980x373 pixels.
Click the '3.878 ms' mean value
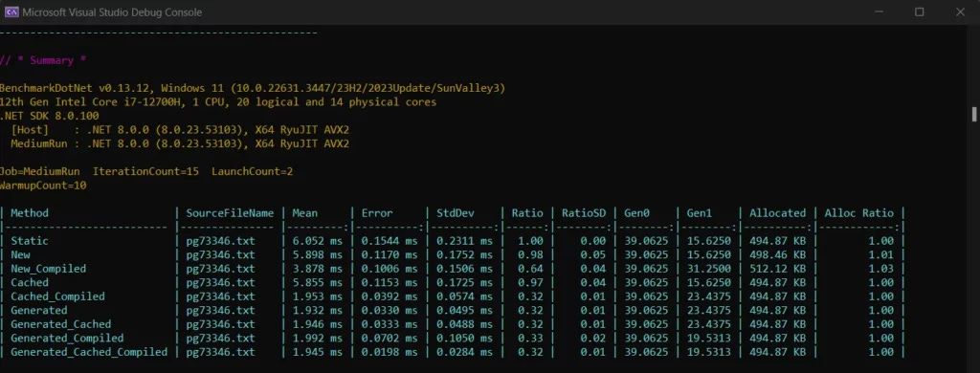(317, 269)
